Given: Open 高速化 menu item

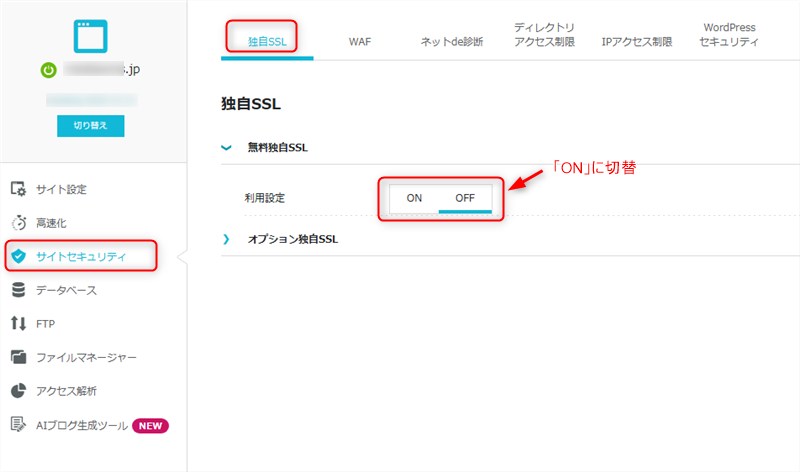Looking at the screenshot, I should tap(51, 223).
